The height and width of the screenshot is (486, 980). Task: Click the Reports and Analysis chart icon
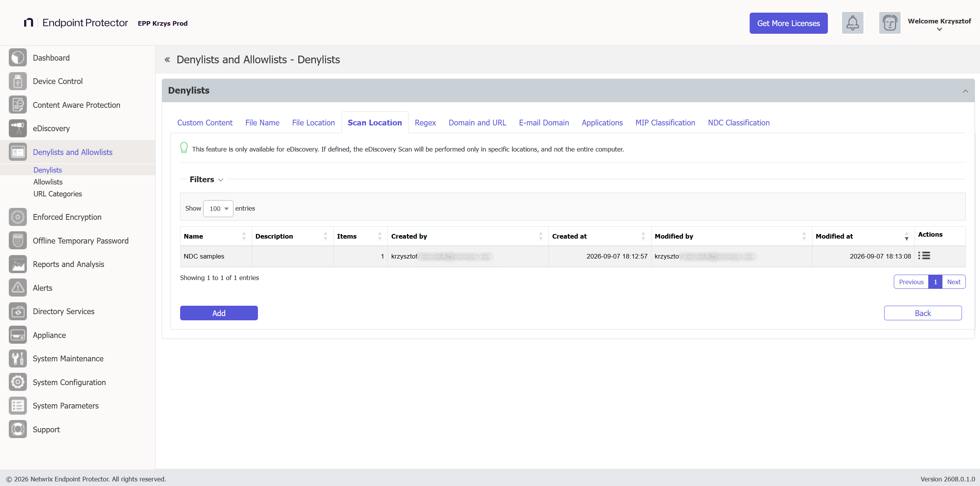click(18, 264)
